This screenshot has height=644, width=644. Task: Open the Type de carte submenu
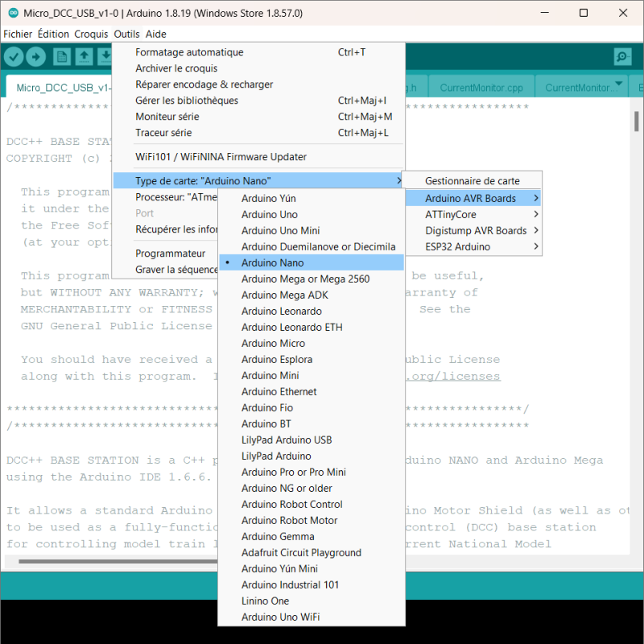258,180
